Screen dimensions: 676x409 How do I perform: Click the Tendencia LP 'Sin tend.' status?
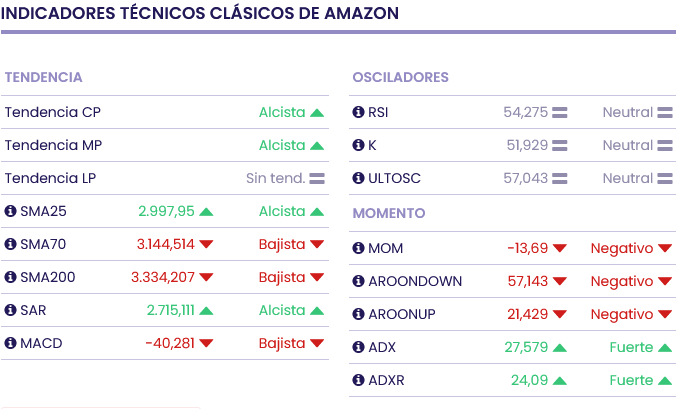[275, 179]
